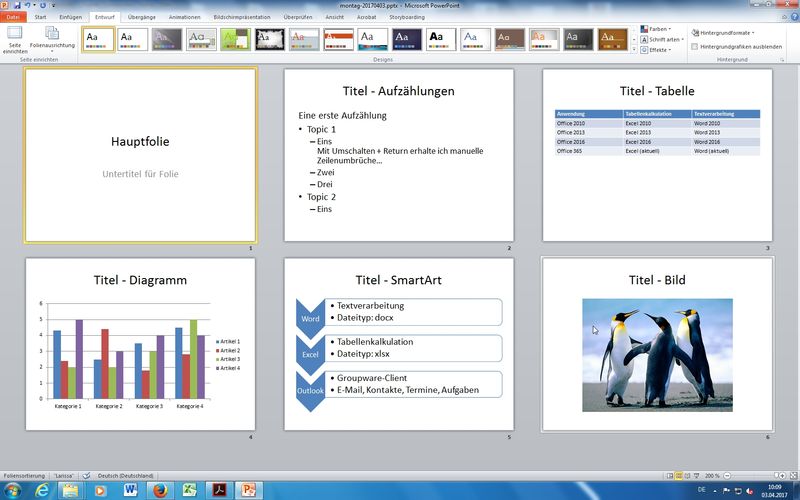Viewport: 800px width, 500px height.
Task: Open the Hintergrundformate dropdown
Action: click(723, 33)
